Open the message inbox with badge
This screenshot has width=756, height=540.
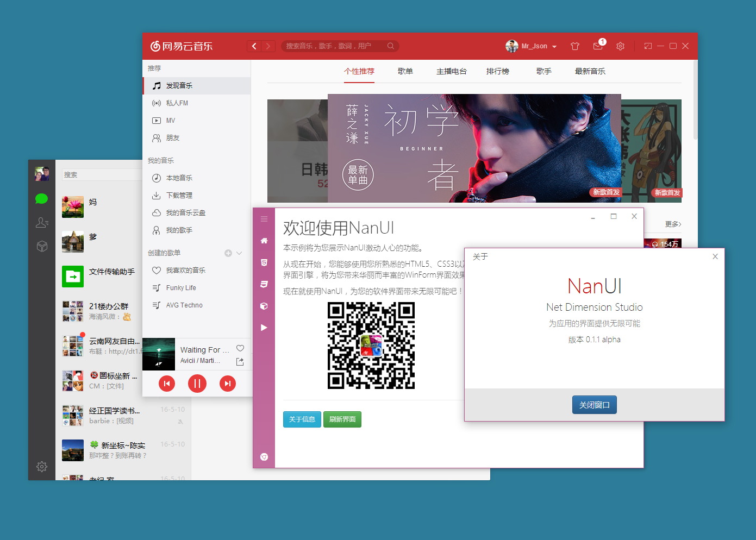(x=598, y=46)
